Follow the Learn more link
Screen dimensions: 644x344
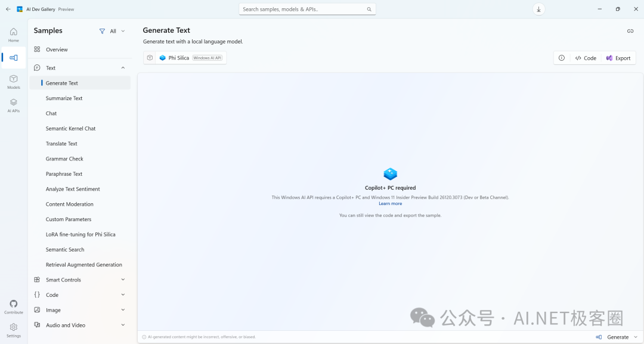(390, 204)
